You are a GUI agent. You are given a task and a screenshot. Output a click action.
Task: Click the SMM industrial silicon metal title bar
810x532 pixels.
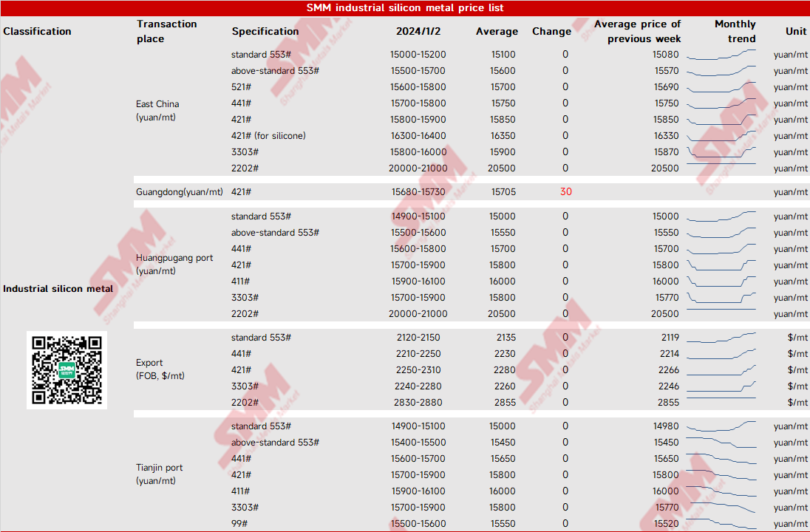coord(405,7)
